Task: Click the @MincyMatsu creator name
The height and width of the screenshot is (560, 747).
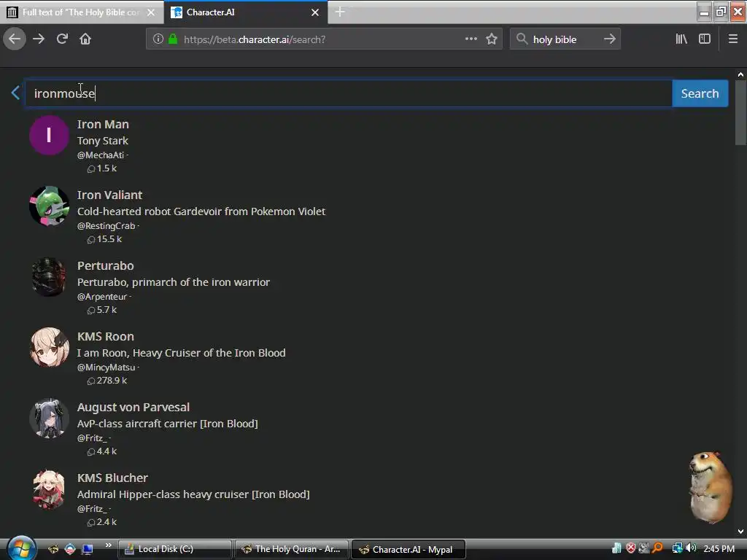Action: [107, 367]
